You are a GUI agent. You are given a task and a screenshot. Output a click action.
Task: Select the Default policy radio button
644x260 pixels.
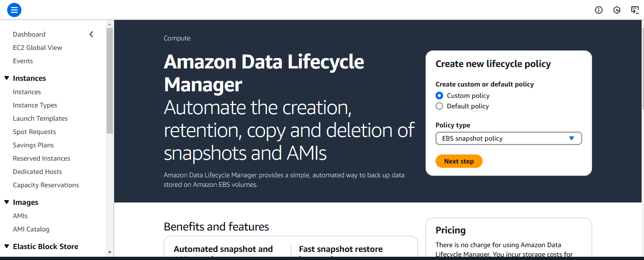439,106
